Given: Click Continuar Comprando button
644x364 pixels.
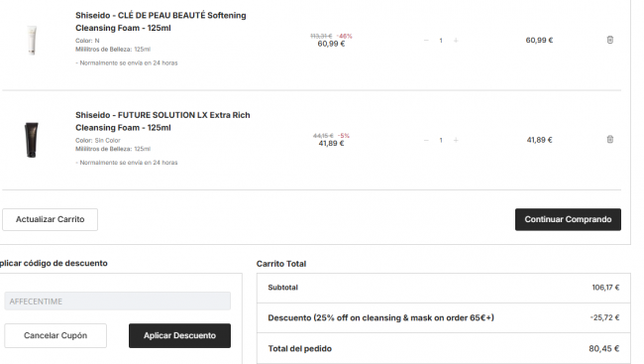Looking at the screenshot, I should [x=568, y=219].
